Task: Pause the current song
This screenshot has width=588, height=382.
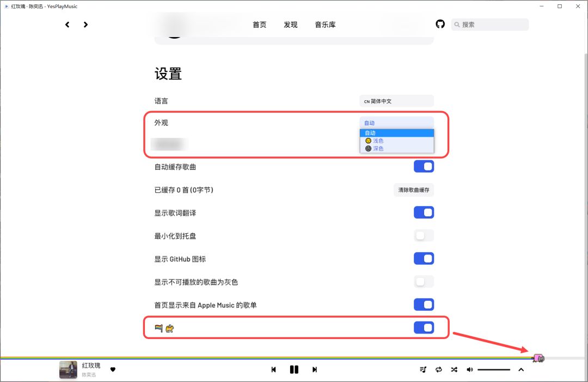Action: (x=295, y=369)
